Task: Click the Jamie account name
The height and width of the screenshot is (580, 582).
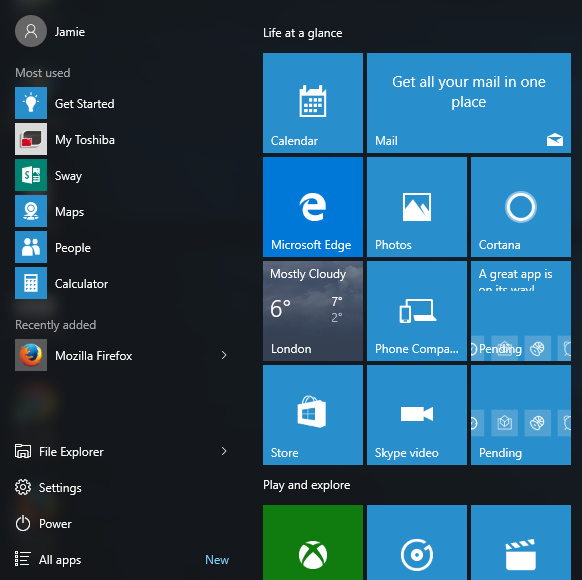Action: point(70,32)
